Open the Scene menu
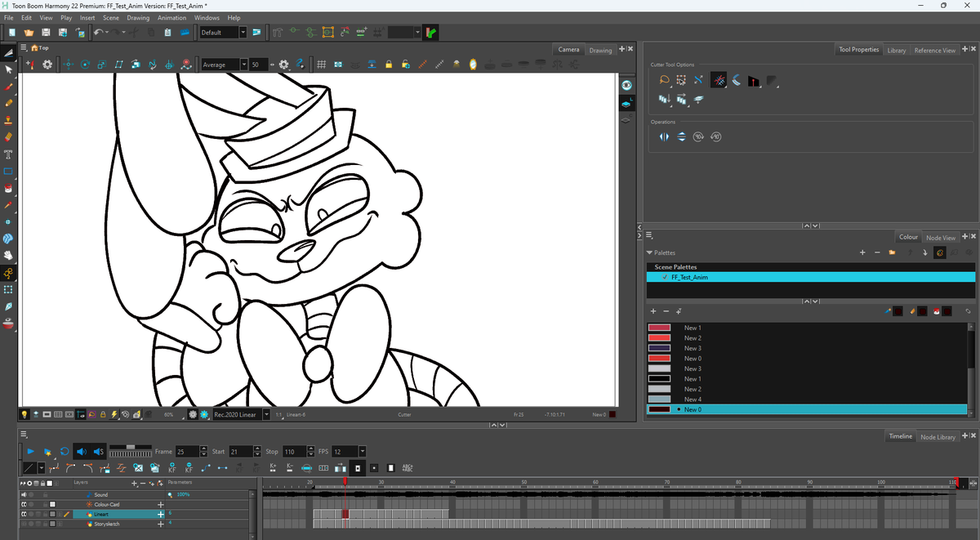Image resolution: width=980 pixels, height=540 pixels. coord(111,17)
